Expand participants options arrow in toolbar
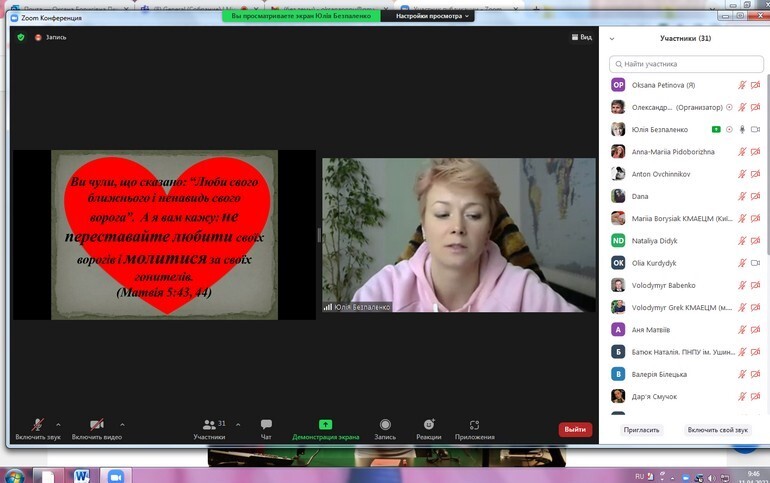This screenshot has height=483, width=770. coord(238,425)
